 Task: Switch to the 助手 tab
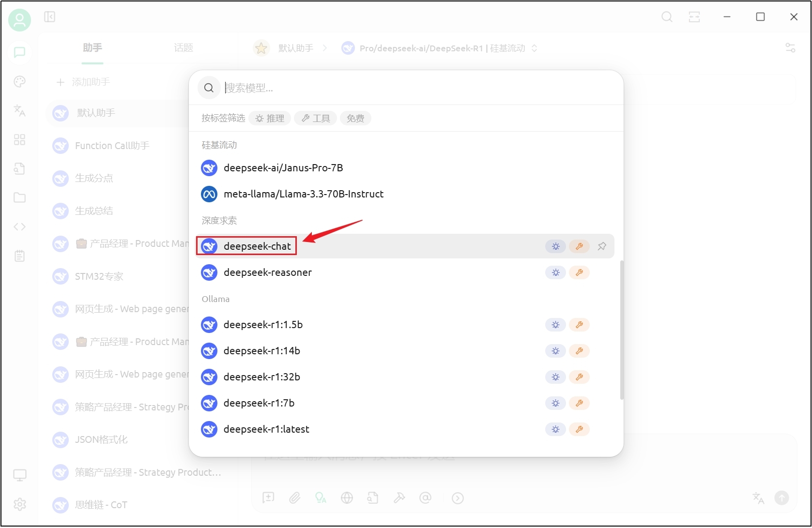click(x=92, y=48)
